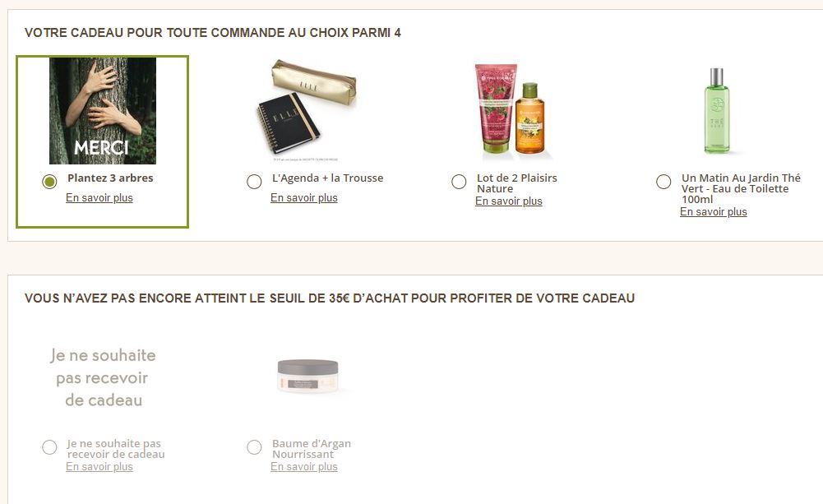Viewport: 823px width, 504px height.
Task: Open 'En savoir plus' under L'Agenda + la Trousse
Action: (x=304, y=198)
